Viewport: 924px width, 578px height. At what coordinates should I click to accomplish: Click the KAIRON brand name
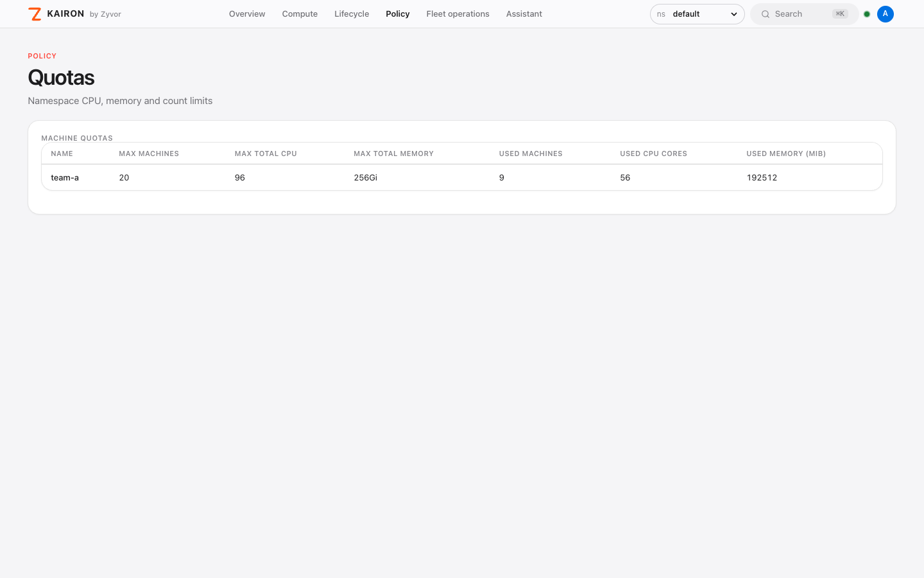click(x=65, y=13)
